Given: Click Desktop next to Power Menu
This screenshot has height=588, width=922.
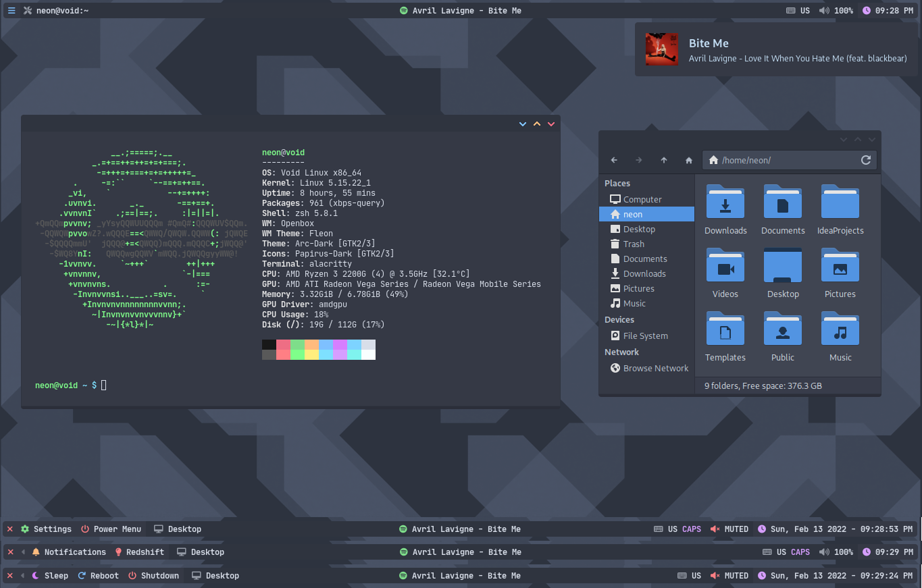Looking at the screenshot, I should 178,529.
